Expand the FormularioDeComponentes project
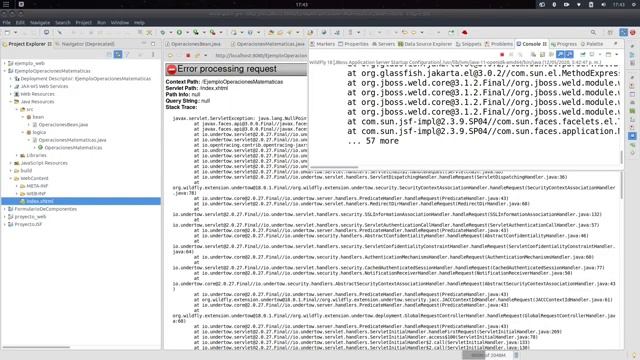640x360 pixels. tap(5, 209)
